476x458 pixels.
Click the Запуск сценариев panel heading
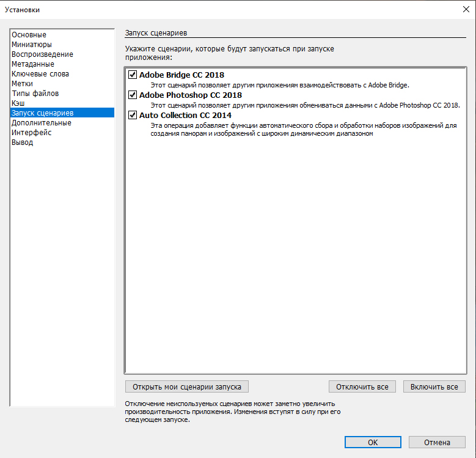tap(156, 33)
